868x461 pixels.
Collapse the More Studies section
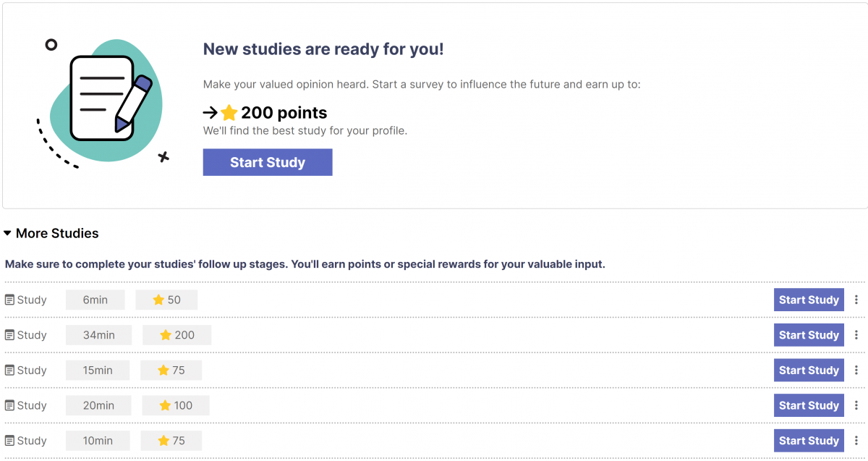tap(8, 233)
